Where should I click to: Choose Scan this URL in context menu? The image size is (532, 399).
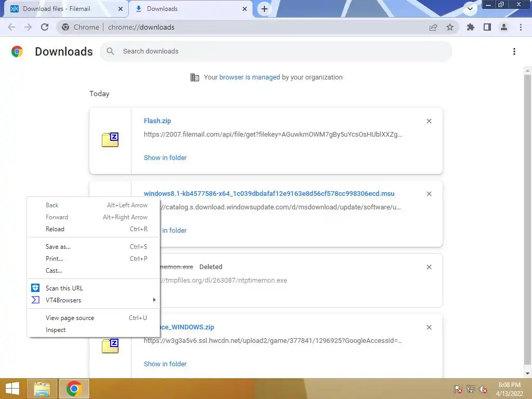[x=94, y=288]
